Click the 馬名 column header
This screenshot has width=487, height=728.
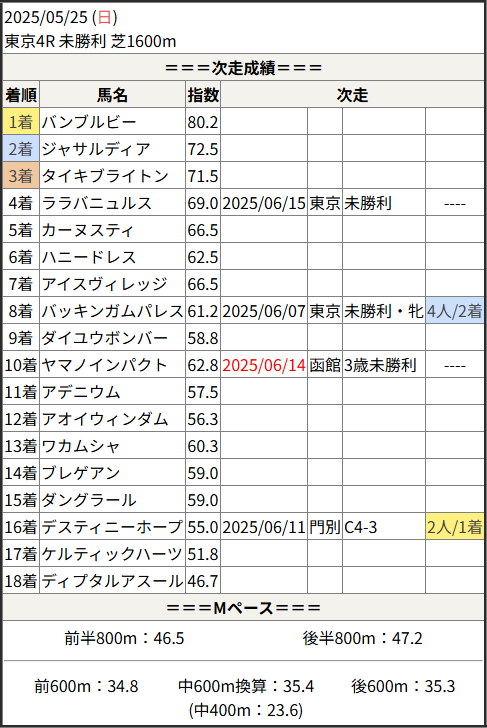112,95
